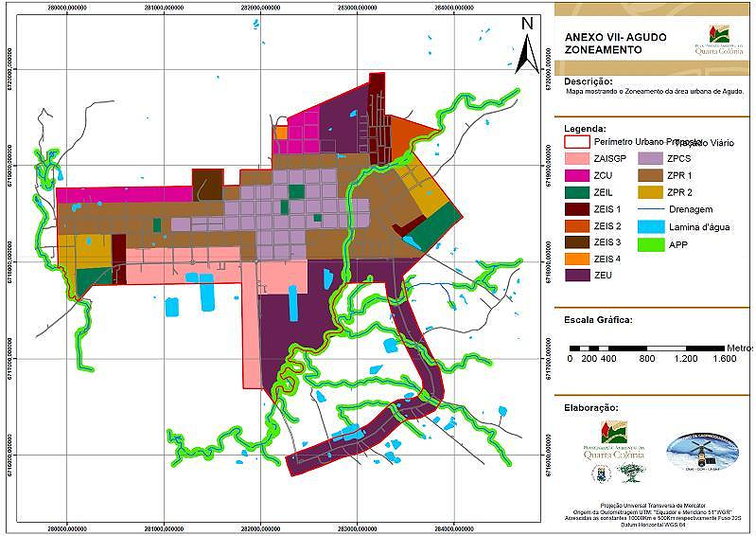Select the ZEIL green legend swatch
This screenshot has width=756, height=536.
[577, 192]
